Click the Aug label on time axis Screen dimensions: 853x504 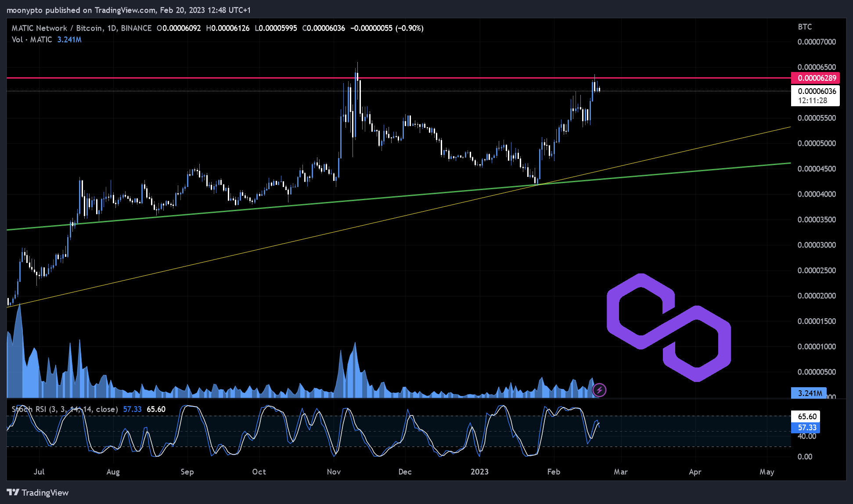[x=113, y=472]
